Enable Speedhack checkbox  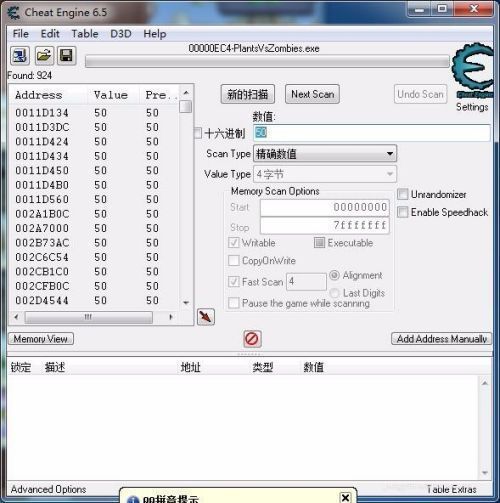click(x=403, y=212)
